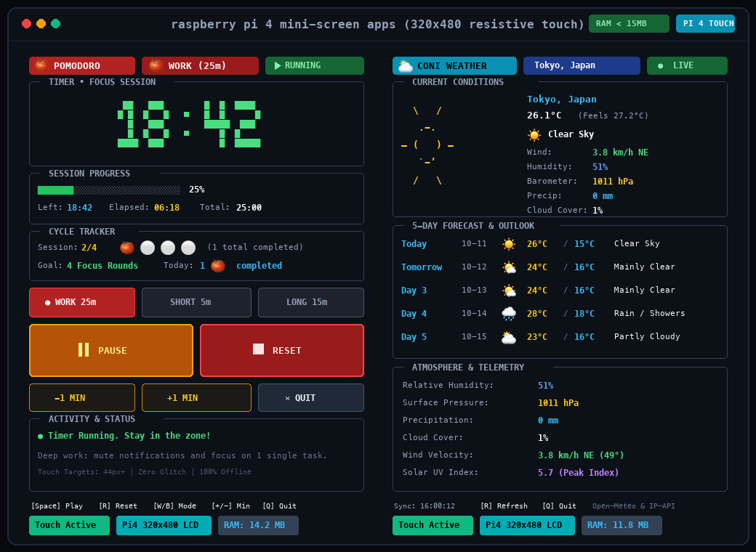Pause the running timer

pos(111,350)
